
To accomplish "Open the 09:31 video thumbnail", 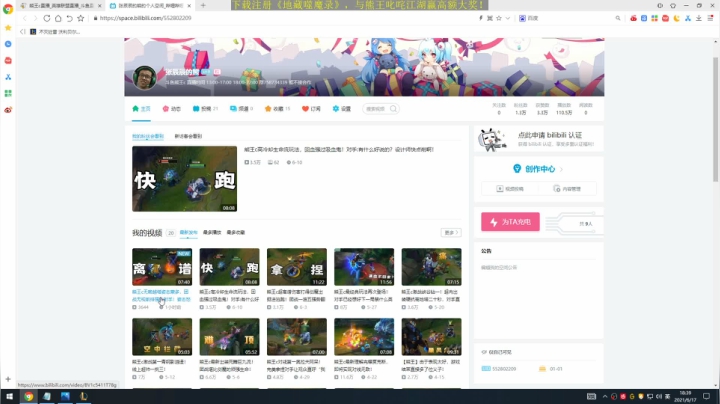I will [x=431, y=337].
